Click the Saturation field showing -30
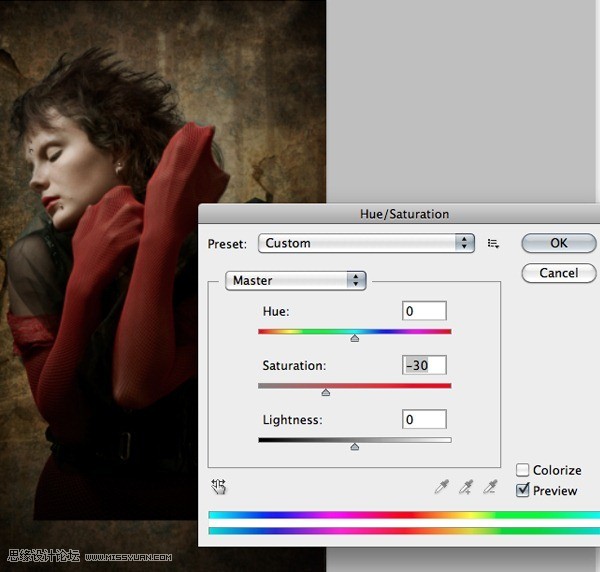Viewport: 600px width, 572px height. 424,365
